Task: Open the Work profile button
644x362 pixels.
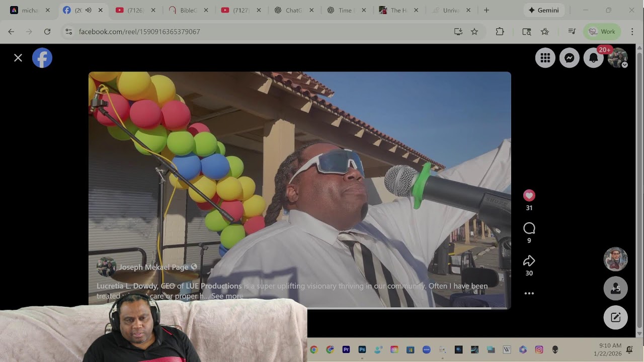Action: [x=602, y=31]
